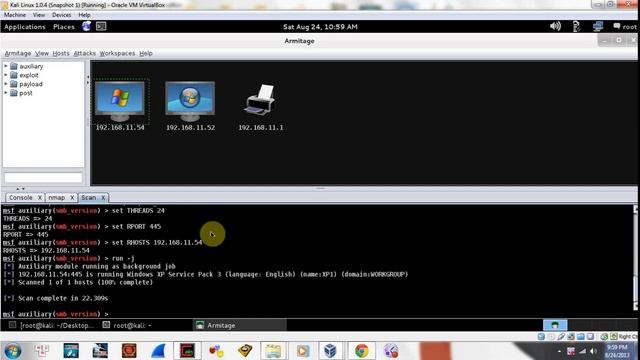
Task: Open VirtualBox View menu
Action: click(x=39, y=15)
